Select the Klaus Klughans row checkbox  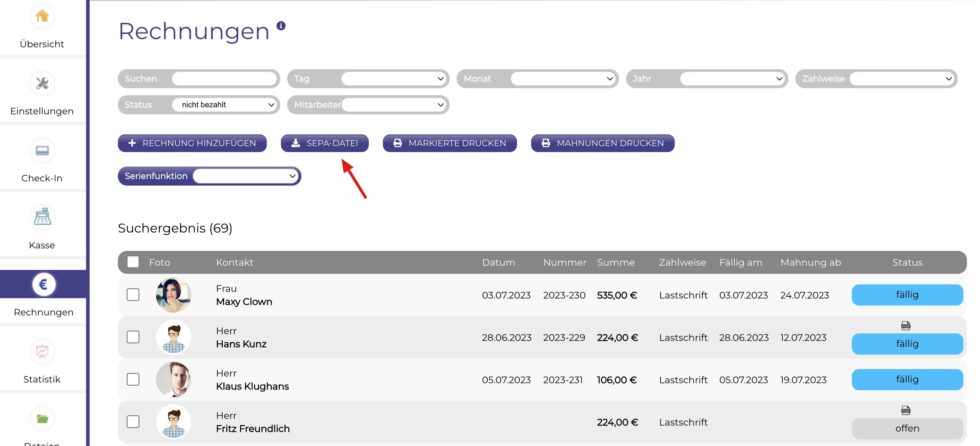point(133,379)
